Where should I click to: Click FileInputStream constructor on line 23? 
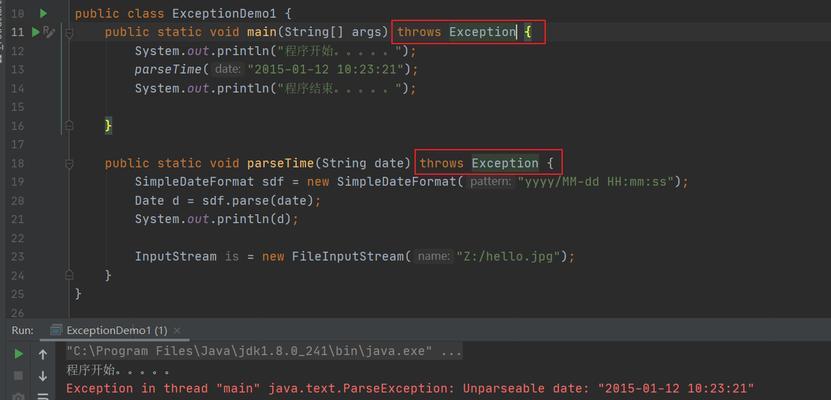pos(348,256)
